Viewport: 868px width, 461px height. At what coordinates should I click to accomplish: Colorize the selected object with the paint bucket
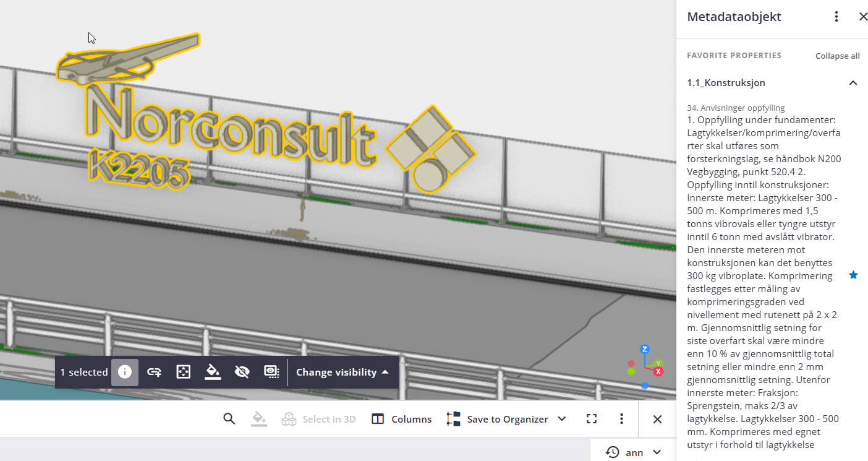pos(213,372)
